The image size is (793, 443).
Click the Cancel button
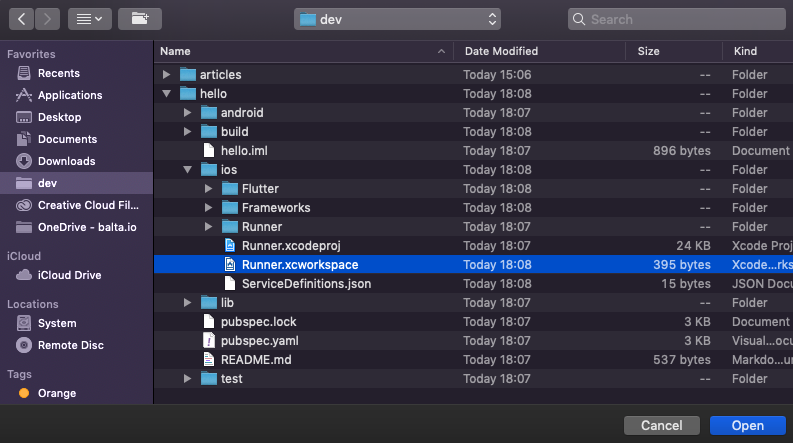(662, 425)
